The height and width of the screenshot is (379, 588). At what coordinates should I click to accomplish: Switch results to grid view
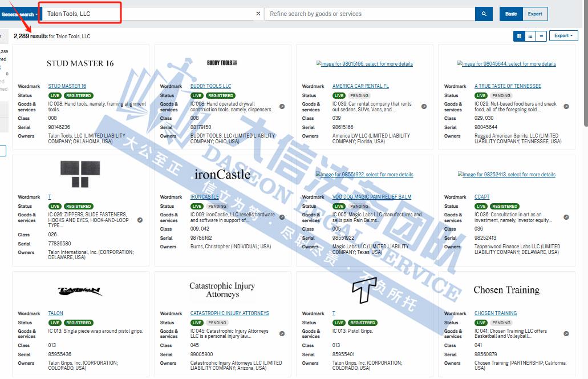coord(519,36)
